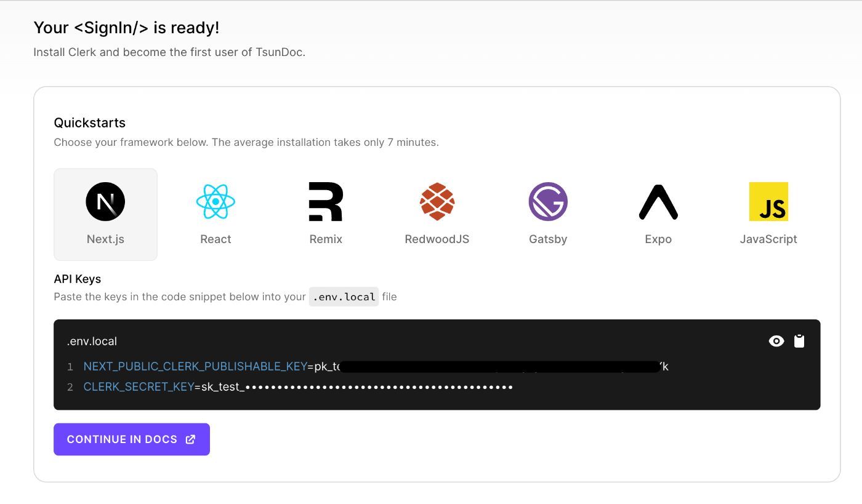Select the Expo logo
The image size is (862, 504).
coord(658,202)
